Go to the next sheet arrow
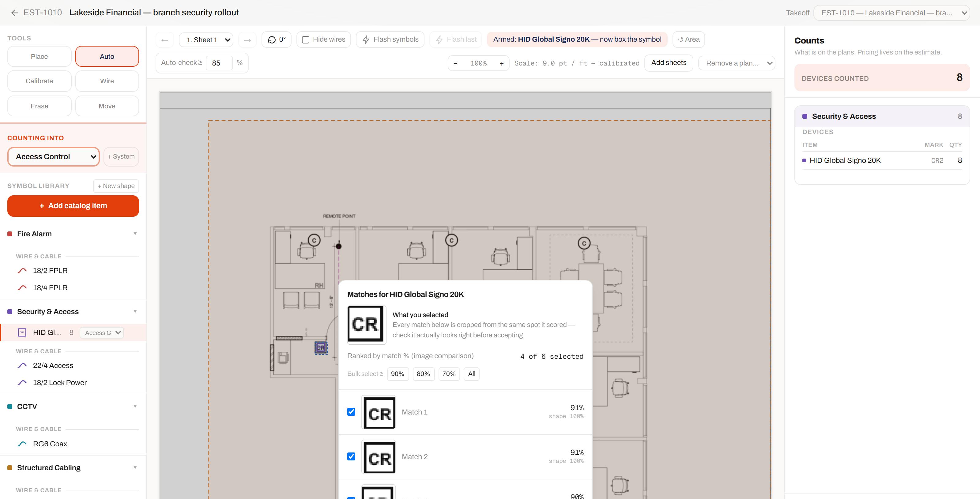Screen dimensions: 980x499 (x=247, y=39)
